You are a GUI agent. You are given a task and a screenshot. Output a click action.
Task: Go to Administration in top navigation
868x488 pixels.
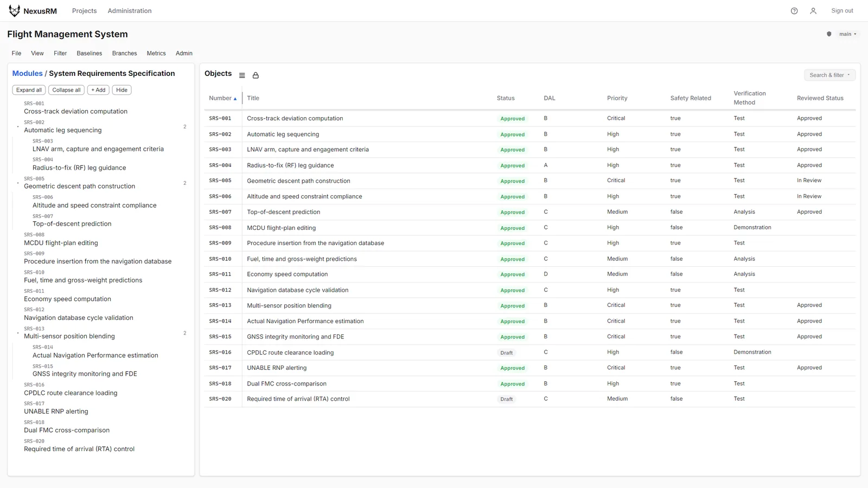click(x=130, y=11)
